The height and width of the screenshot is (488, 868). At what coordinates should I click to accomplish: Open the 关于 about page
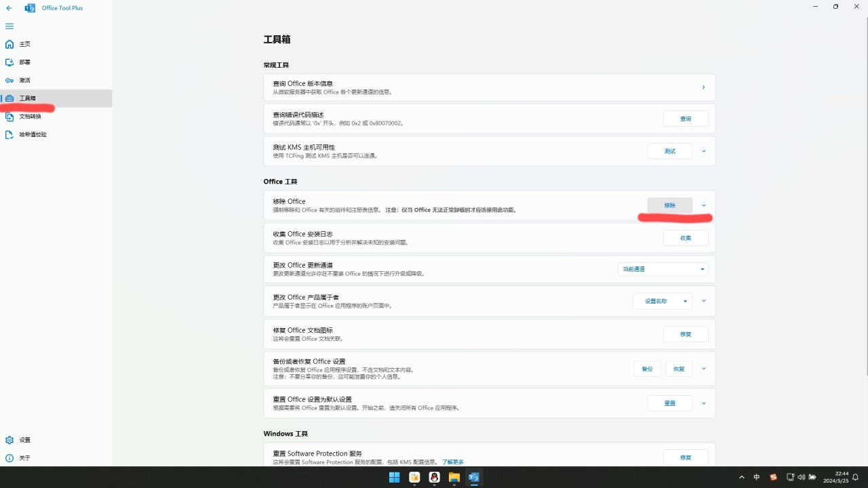56,458
